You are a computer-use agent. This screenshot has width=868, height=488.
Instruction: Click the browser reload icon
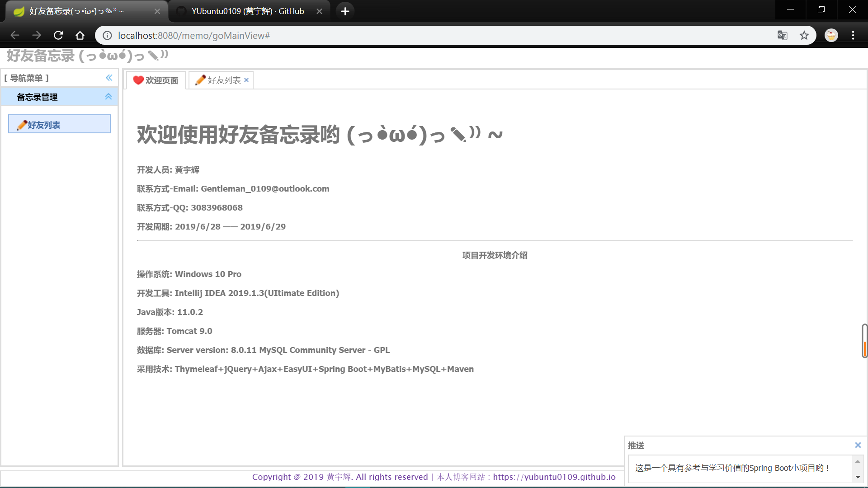(58, 35)
